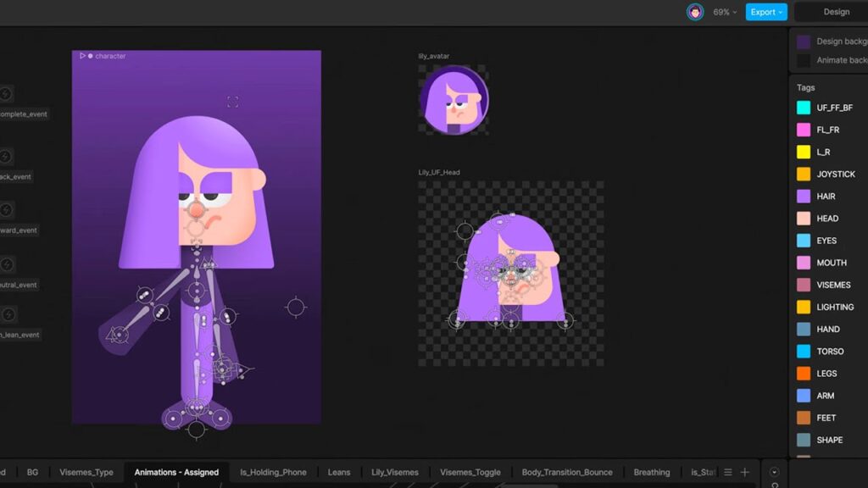Click the play icon beside character artboard name
The height and width of the screenshot is (488, 868).
(x=83, y=56)
